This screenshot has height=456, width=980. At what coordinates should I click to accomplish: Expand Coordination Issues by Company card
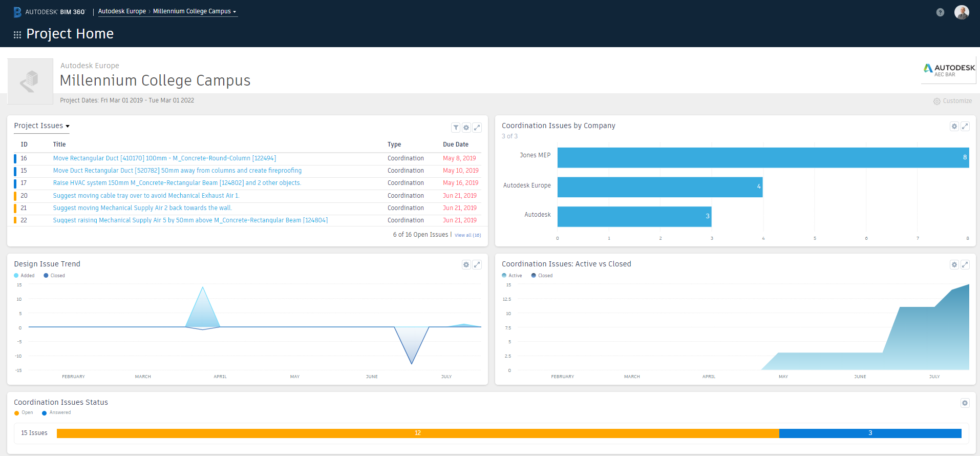(965, 126)
